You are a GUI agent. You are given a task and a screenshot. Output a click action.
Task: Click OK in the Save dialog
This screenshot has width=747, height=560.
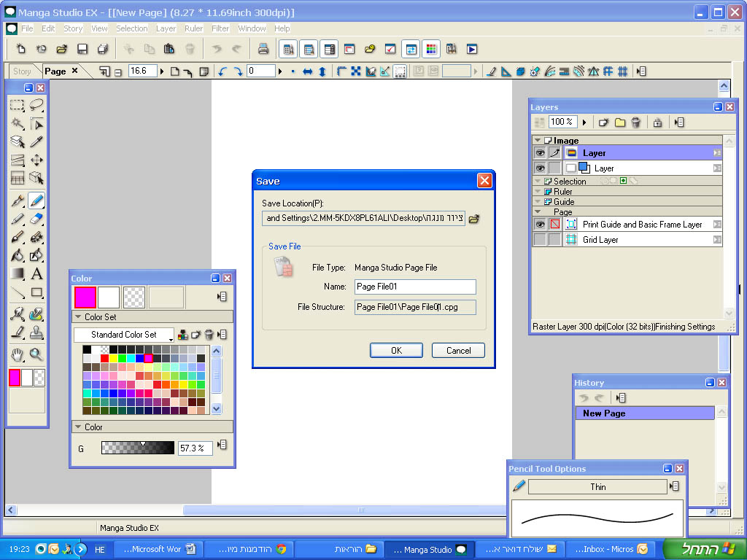click(396, 351)
